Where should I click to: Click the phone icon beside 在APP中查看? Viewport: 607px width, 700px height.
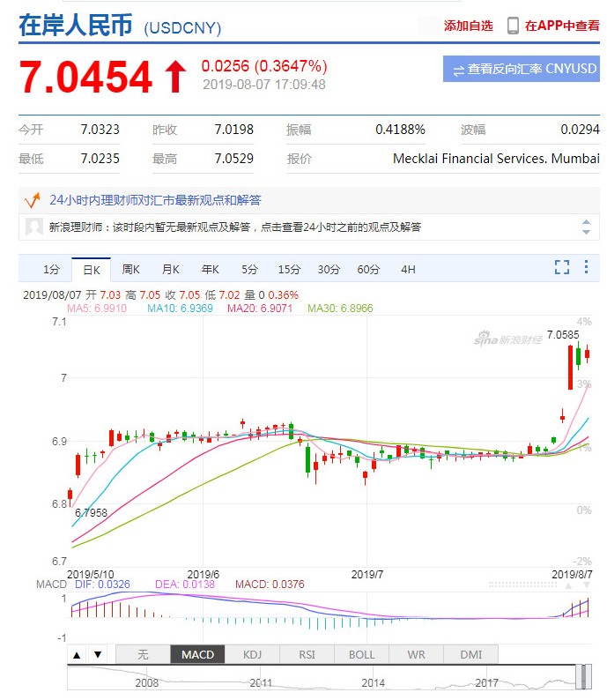513,26
